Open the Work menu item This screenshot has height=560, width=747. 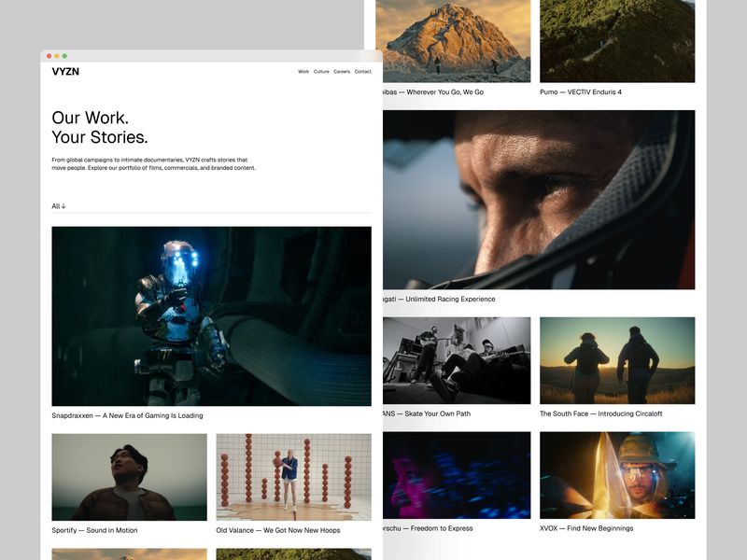click(303, 71)
